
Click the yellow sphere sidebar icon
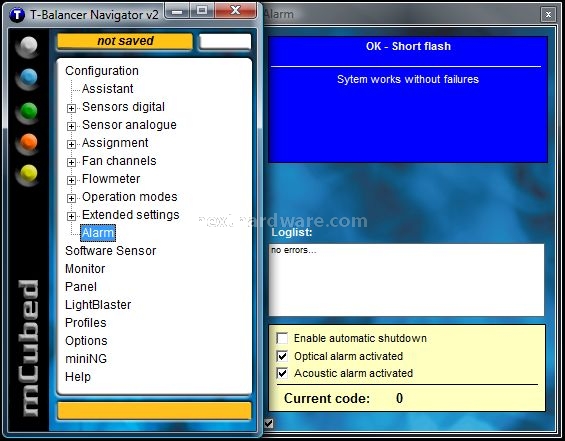pyautogui.click(x=28, y=174)
